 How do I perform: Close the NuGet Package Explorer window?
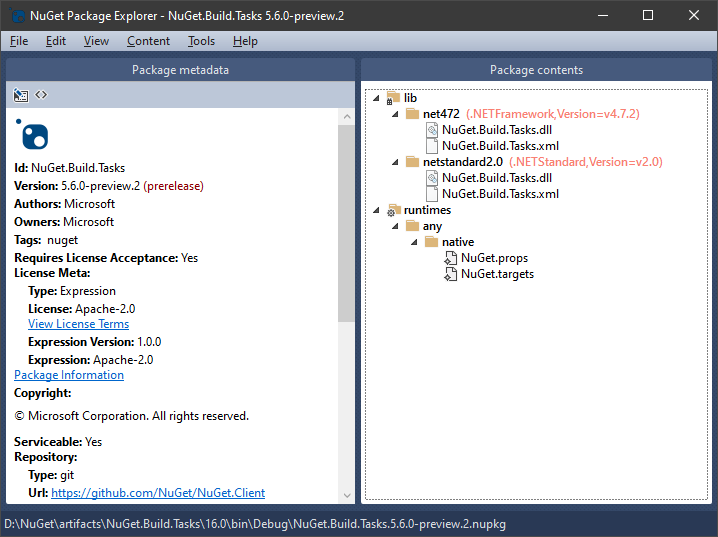point(694,16)
